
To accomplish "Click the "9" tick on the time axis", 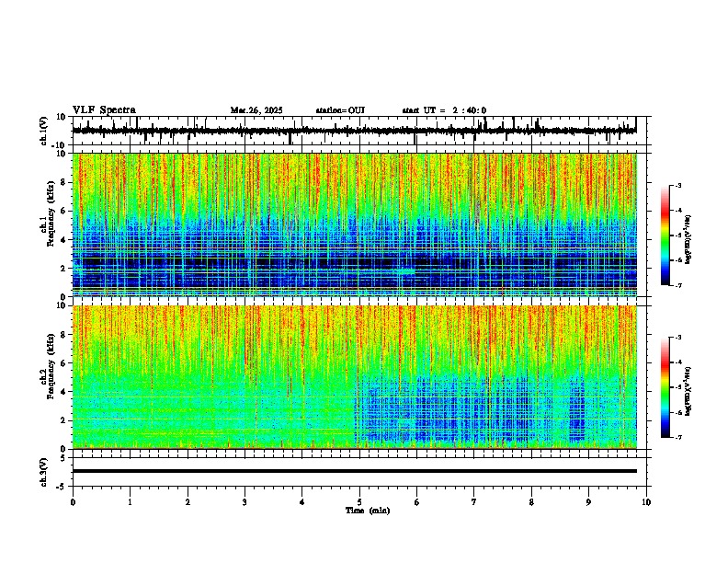I will click(x=588, y=502).
